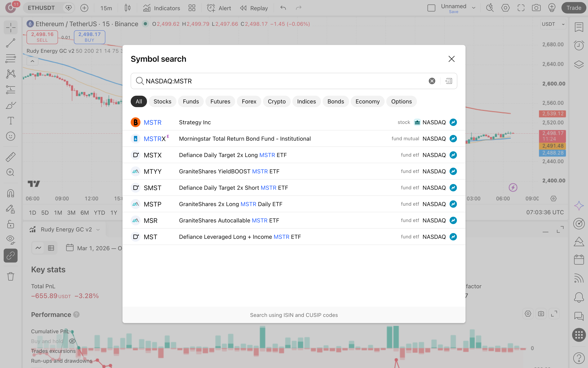The image size is (588, 368).
Task: Open the symbol search keyboard/options icon
Action: [449, 81]
